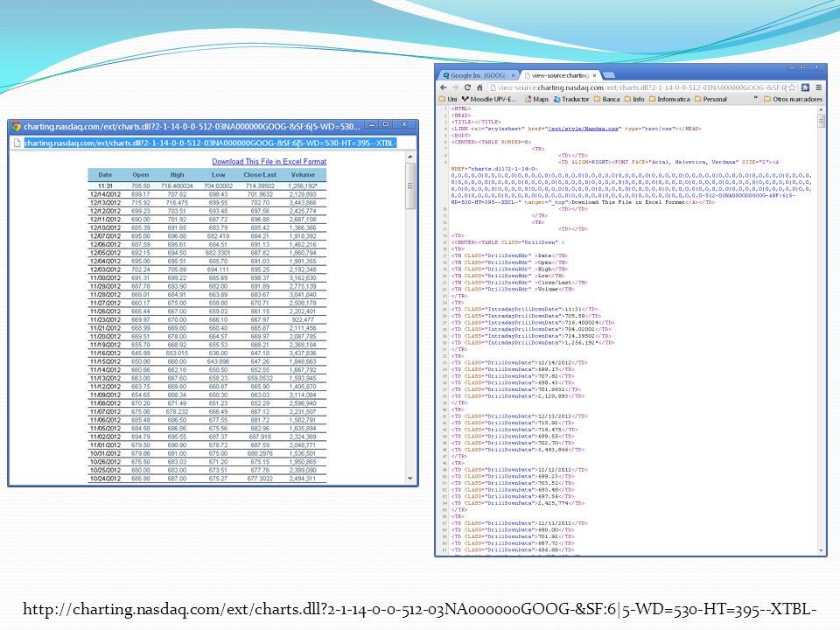
Task: Click the High column header in the table
Action: click(x=178, y=175)
